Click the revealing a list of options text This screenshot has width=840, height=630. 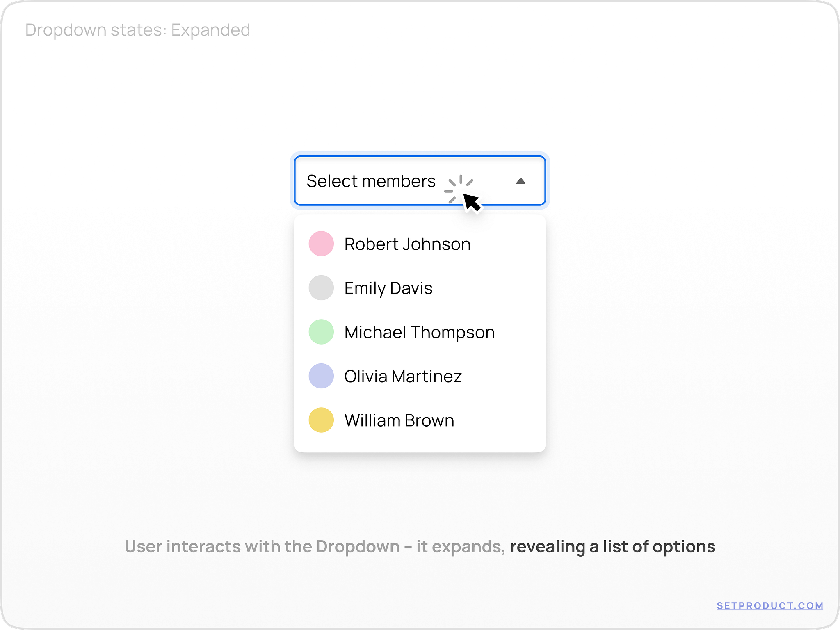pyautogui.click(x=612, y=546)
